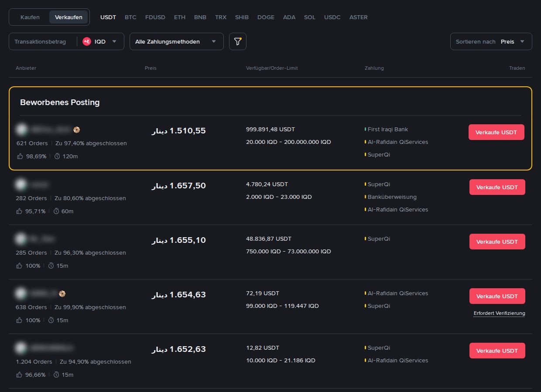The image size is (541, 392).
Task: Click merchant badge icon in 638 Orders row
Action: [62, 293]
